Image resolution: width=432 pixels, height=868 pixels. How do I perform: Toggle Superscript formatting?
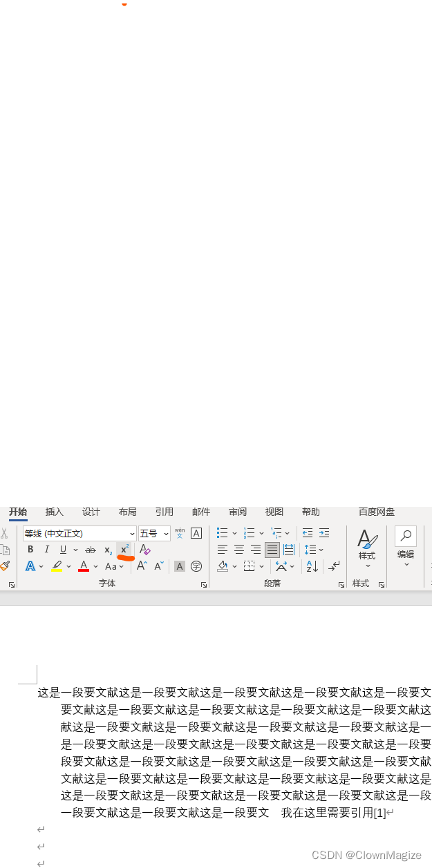[x=125, y=550]
